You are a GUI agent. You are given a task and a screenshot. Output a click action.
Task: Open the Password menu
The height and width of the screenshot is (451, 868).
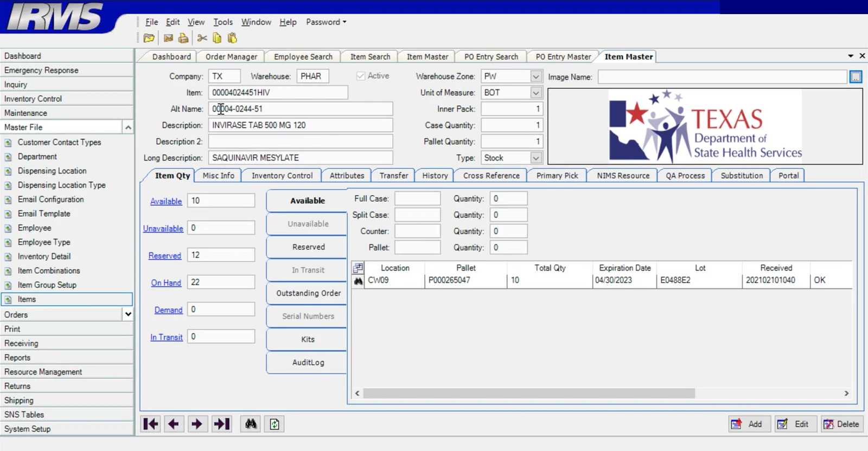(326, 22)
